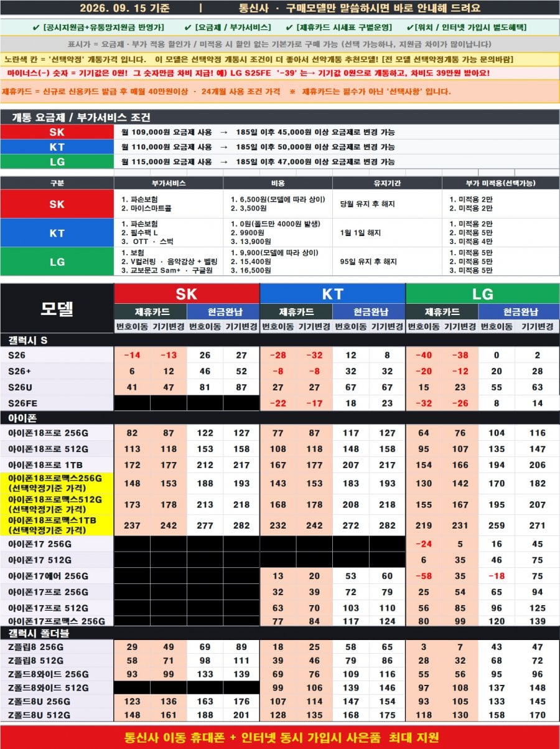560x749 pixels.
Task: Click the 아이폰17에어 row LG value '-58'
Action: click(424, 576)
